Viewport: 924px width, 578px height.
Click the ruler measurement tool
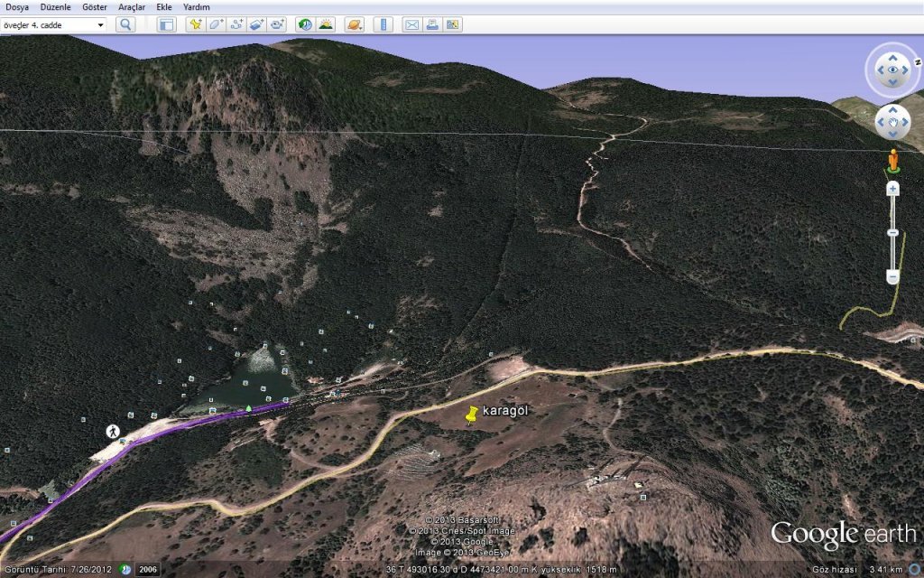[x=383, y=24]
